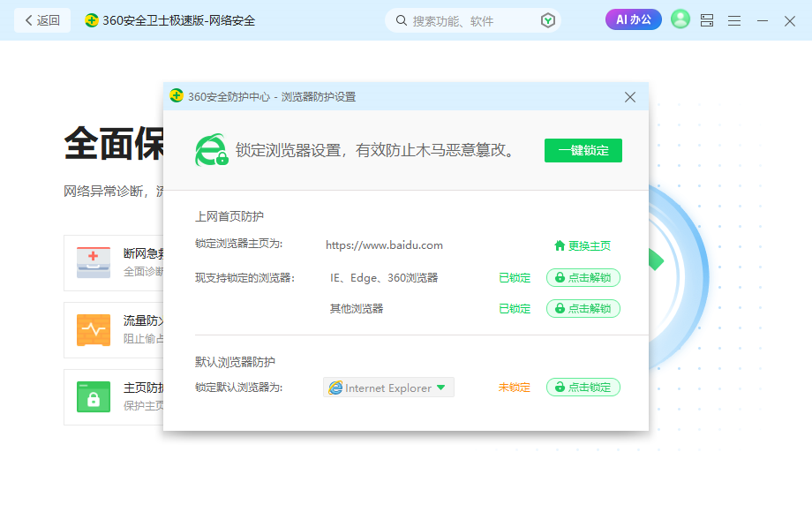Click the 更换主页 link
This screenshot has width=812, height=512.
(590, 246)
